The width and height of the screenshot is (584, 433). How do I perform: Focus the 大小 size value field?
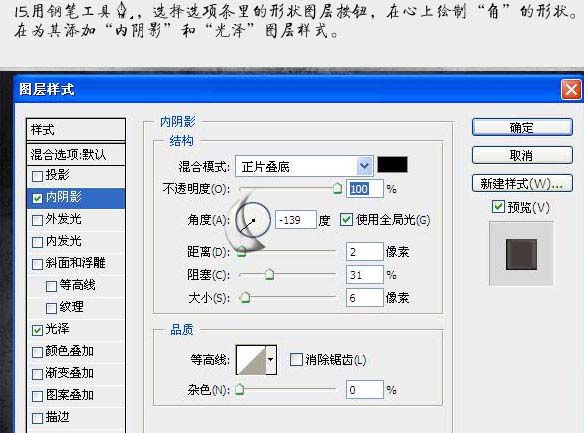click(x=365, y=297)
